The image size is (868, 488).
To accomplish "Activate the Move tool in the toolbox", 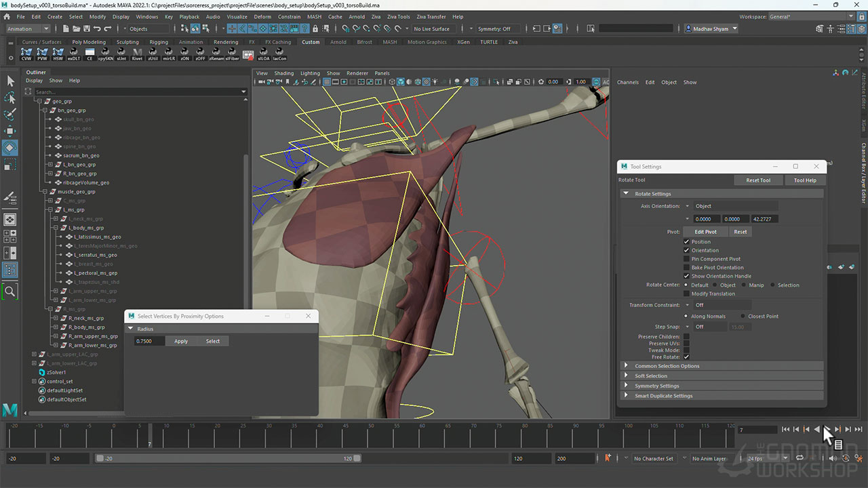I will click(10, 131).
